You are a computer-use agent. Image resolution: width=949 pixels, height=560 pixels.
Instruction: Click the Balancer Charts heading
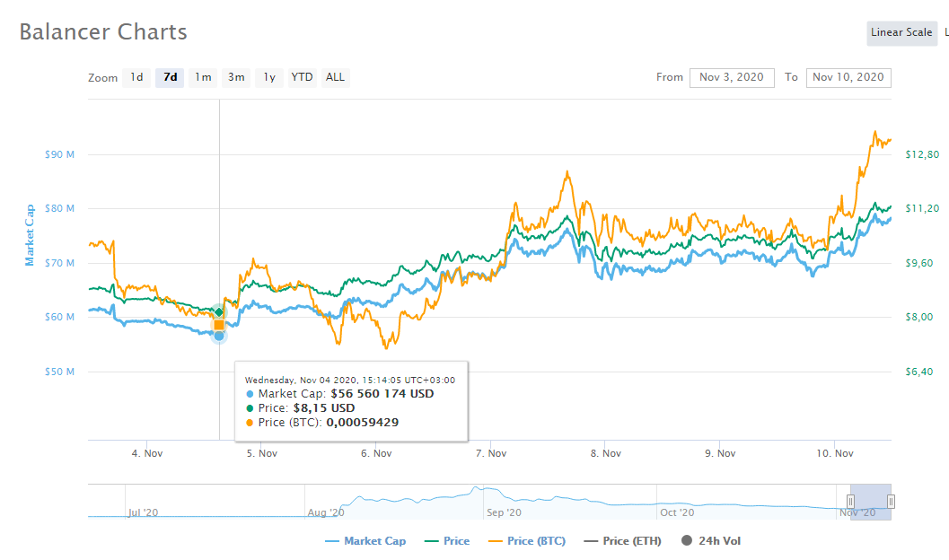coord(103,32)
